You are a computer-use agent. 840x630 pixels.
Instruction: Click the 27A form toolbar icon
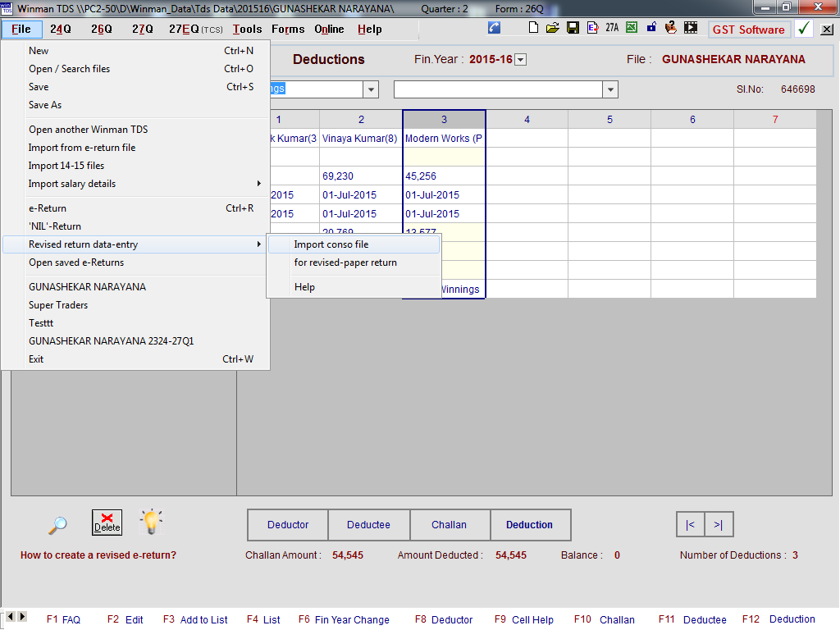click(612, 28)
